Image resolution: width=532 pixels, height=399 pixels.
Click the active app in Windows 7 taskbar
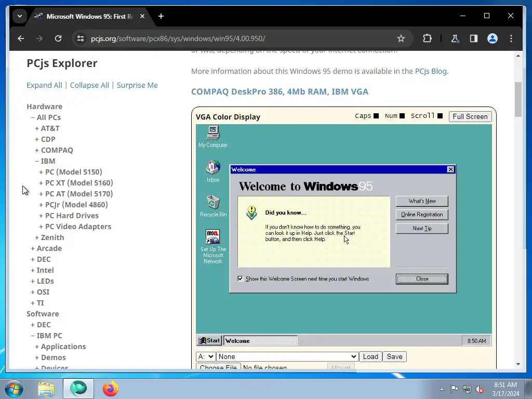pos(78,389)
